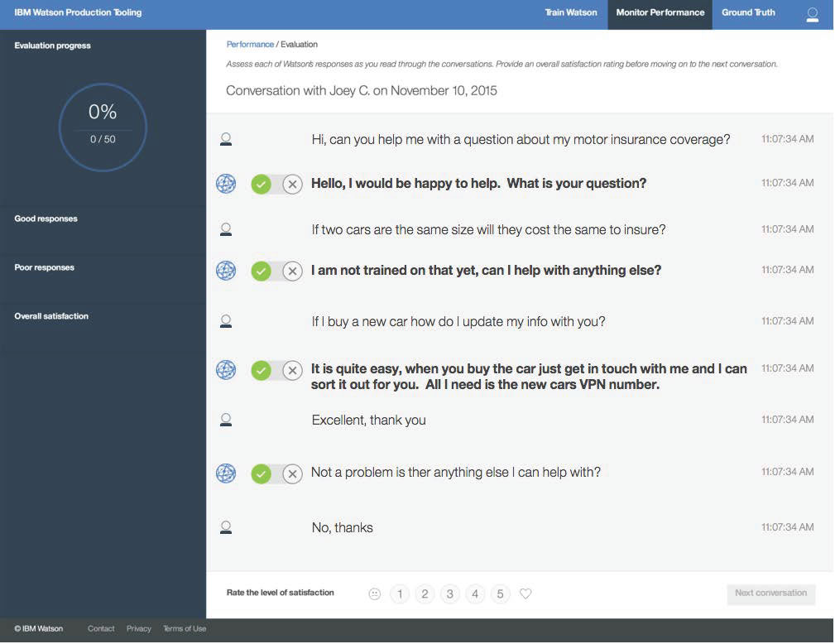Select Good responses sidebar item

pos(46,219)
